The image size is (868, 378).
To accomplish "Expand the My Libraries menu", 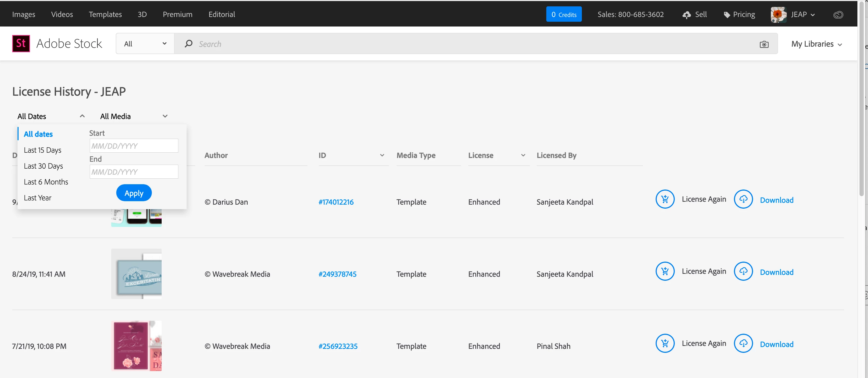I will 817,44.
